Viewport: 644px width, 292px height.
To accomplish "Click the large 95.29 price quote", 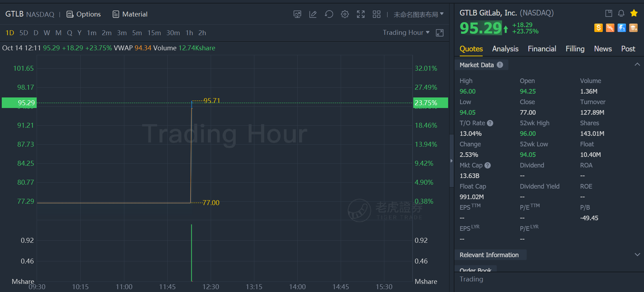I will pyautogui.click(x=481, y=28).
